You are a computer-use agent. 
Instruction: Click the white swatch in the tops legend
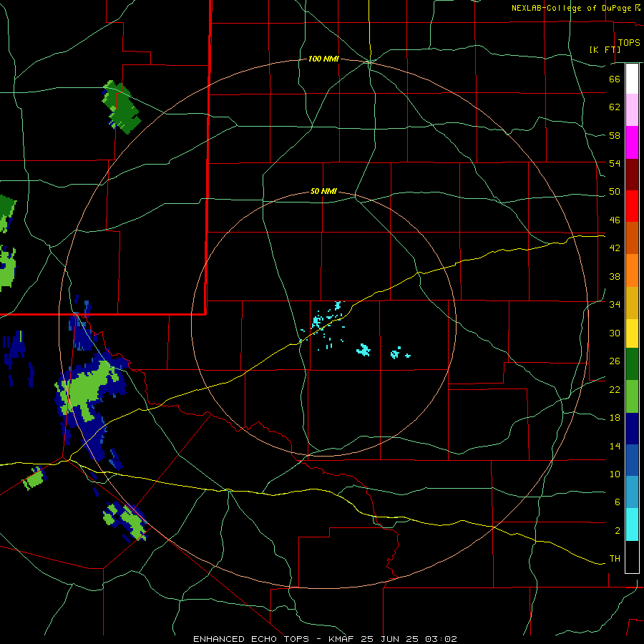632,79
